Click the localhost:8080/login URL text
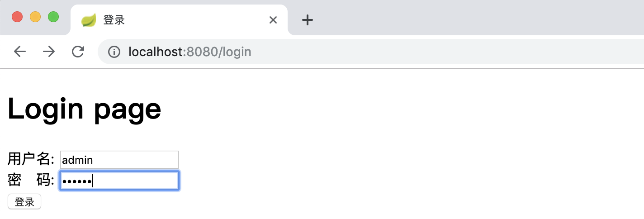Image resolution: width=644 pixels, height=219 pixels. [x=189, y=52]
